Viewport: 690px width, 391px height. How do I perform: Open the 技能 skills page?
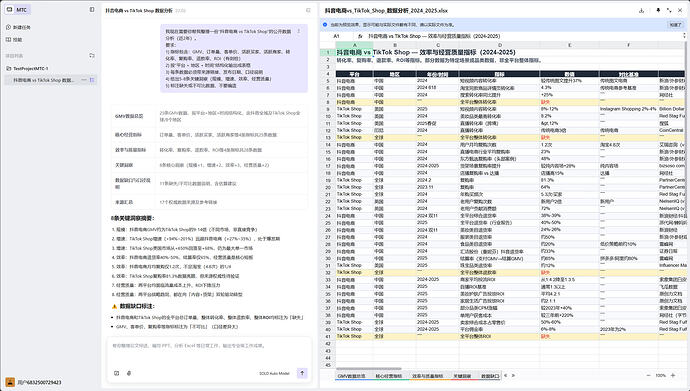[14, 40]
